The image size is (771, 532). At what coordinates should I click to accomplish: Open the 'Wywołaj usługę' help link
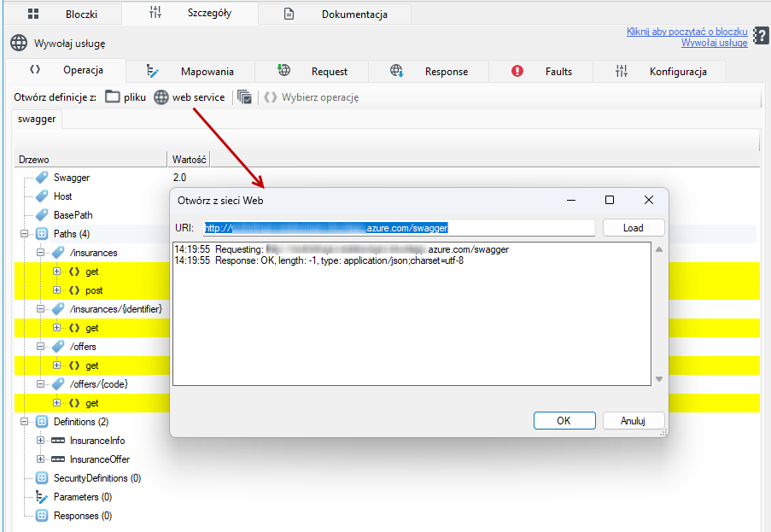tap(714, 43)
